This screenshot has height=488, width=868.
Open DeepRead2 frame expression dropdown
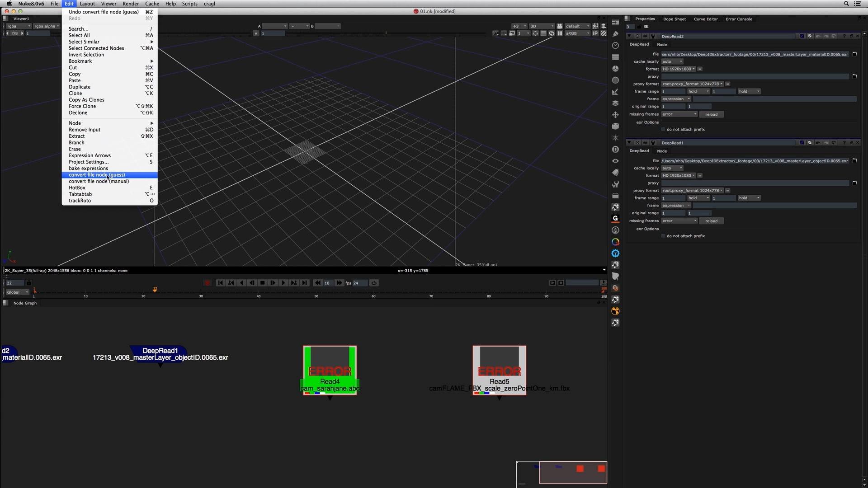[676, 99]
